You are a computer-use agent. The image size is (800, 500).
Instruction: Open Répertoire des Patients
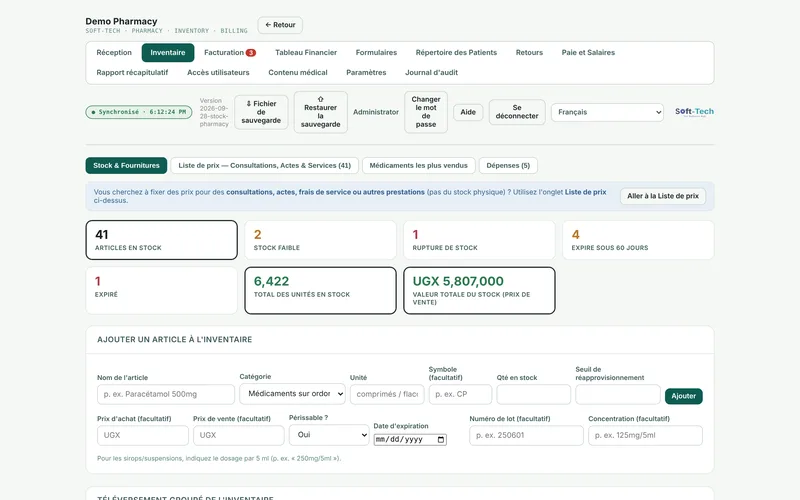[x=456, y=53]
